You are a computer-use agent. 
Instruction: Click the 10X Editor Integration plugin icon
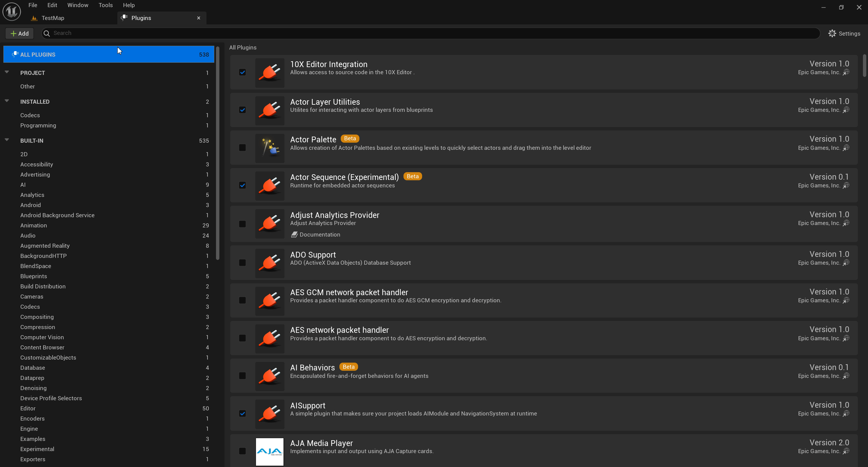[270, 73]
